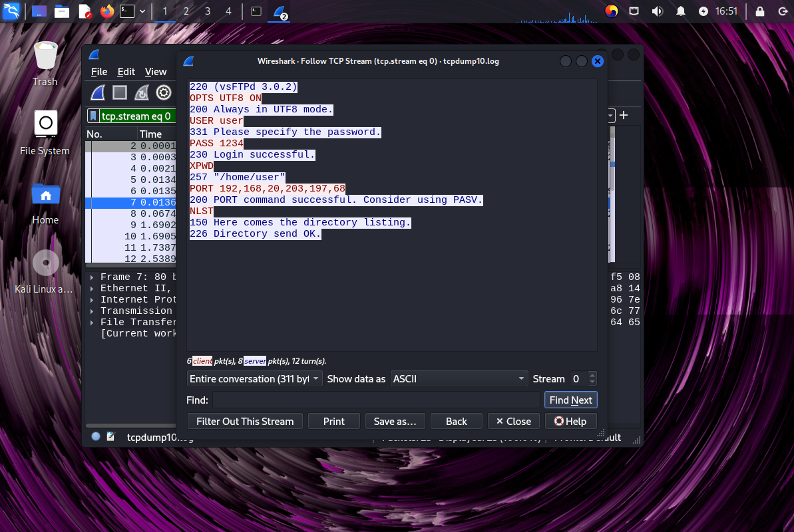Switch to workspace 3
This screenshot has width=794, height=532.
207,11
